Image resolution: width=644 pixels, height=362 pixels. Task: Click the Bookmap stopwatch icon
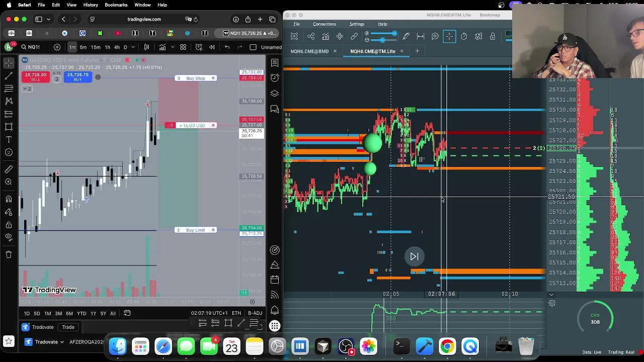pyautogui.click(x=464, y=36)
